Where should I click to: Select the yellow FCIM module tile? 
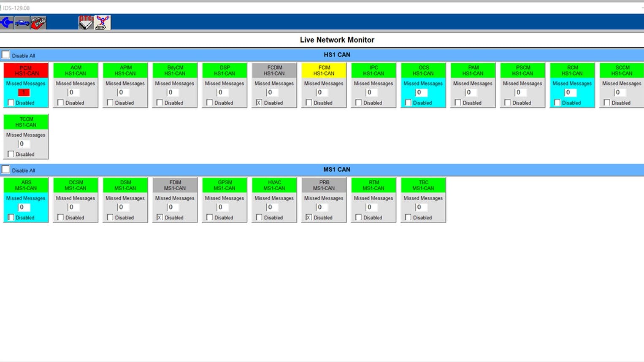(x=324, y=70)
